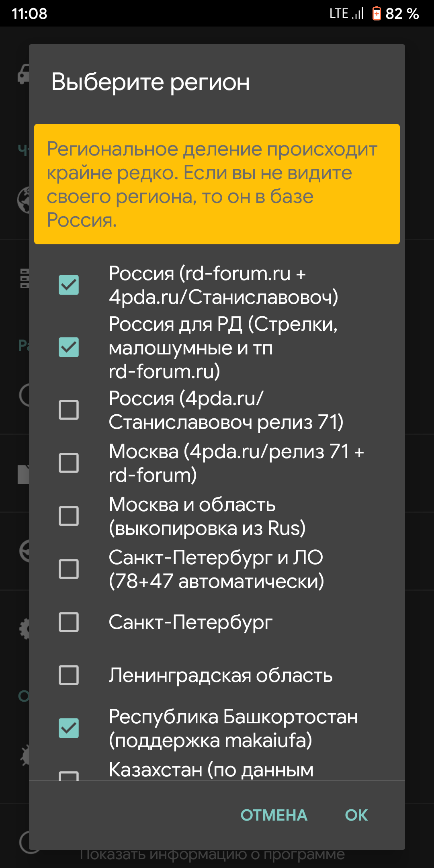This screenshot has width=434, height=868.
Task: Tick the partially visible Казахстан checkbox
Action: (69, 776)
